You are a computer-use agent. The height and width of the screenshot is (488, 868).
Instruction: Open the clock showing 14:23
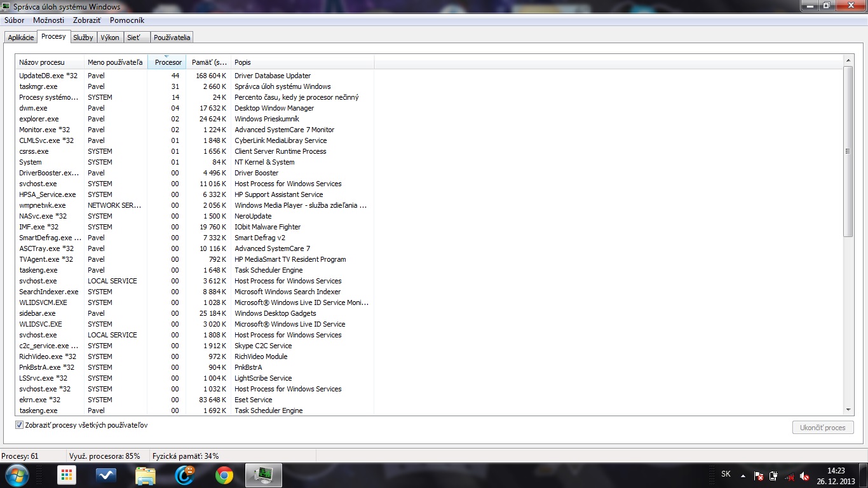[836, 475]
